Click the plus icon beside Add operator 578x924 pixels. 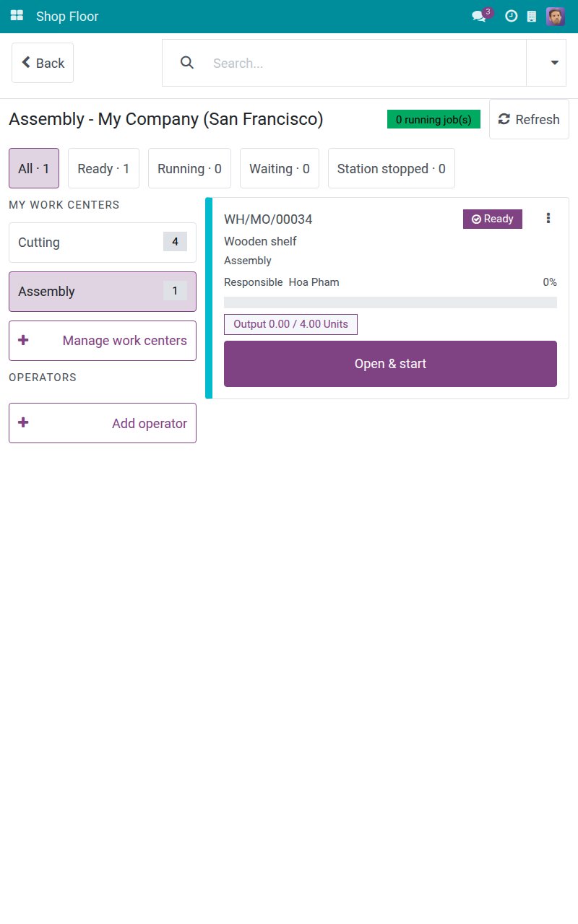click(23, 422)
